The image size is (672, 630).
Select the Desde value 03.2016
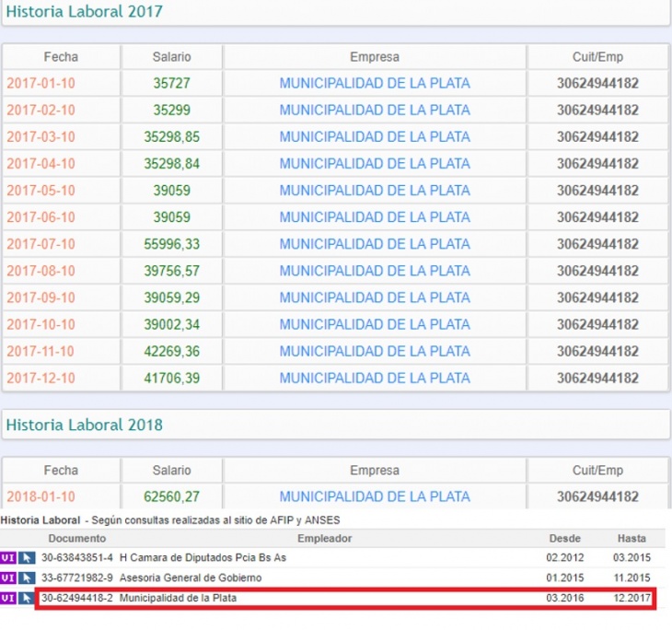click(x=565, y=598)
